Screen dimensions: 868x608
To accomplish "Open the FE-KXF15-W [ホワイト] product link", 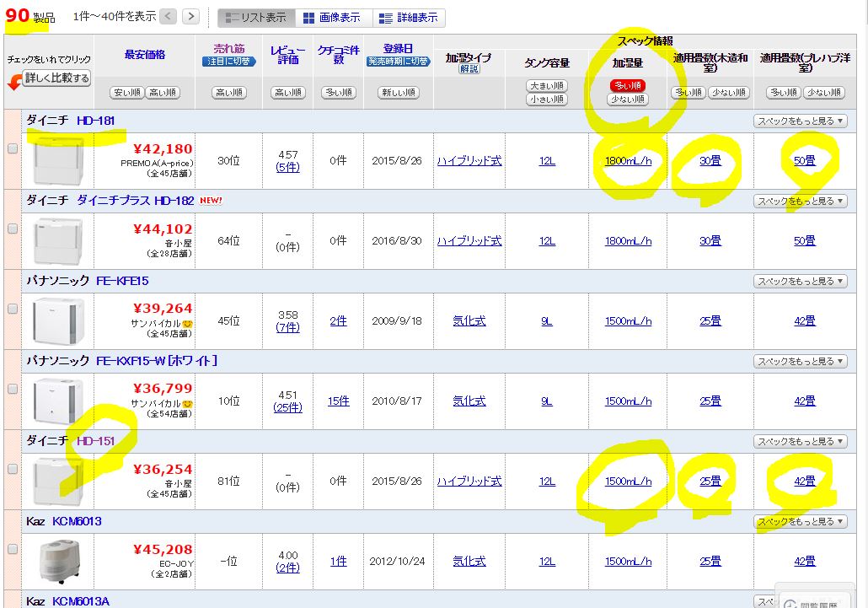I will pos(157,361).
